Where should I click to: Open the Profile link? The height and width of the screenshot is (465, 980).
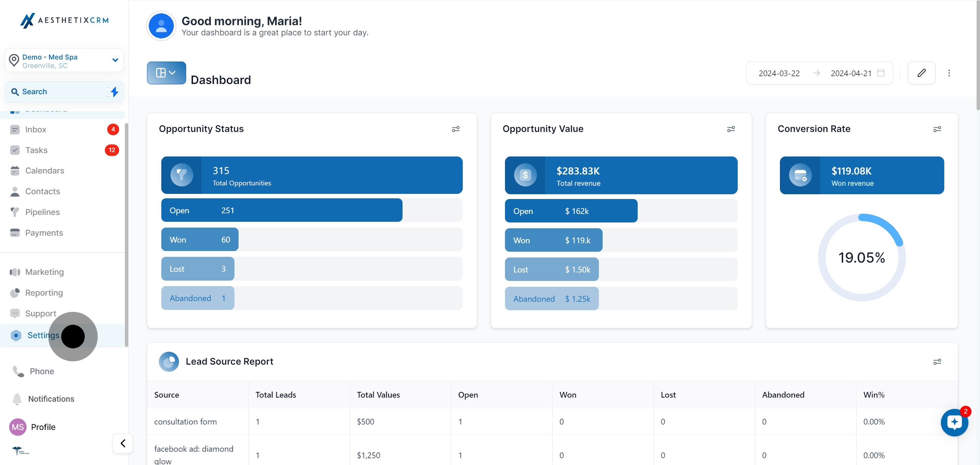(43, 427)
